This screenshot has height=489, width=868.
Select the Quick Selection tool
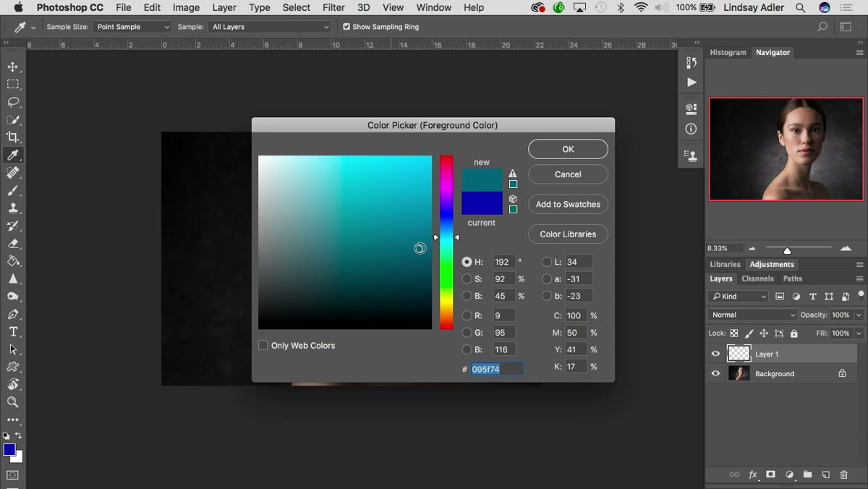coord(13,119)
